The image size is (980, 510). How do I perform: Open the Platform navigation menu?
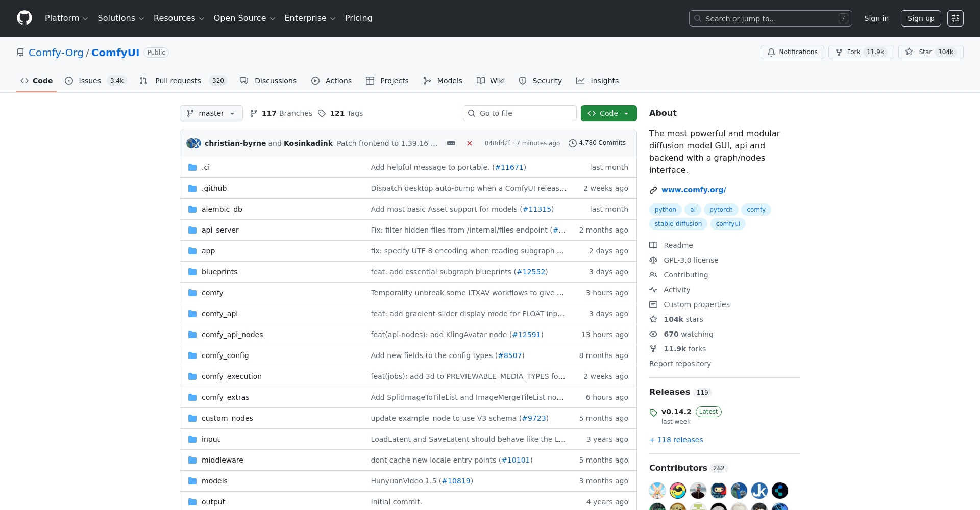pyautogui.click(x=66, y=18)
